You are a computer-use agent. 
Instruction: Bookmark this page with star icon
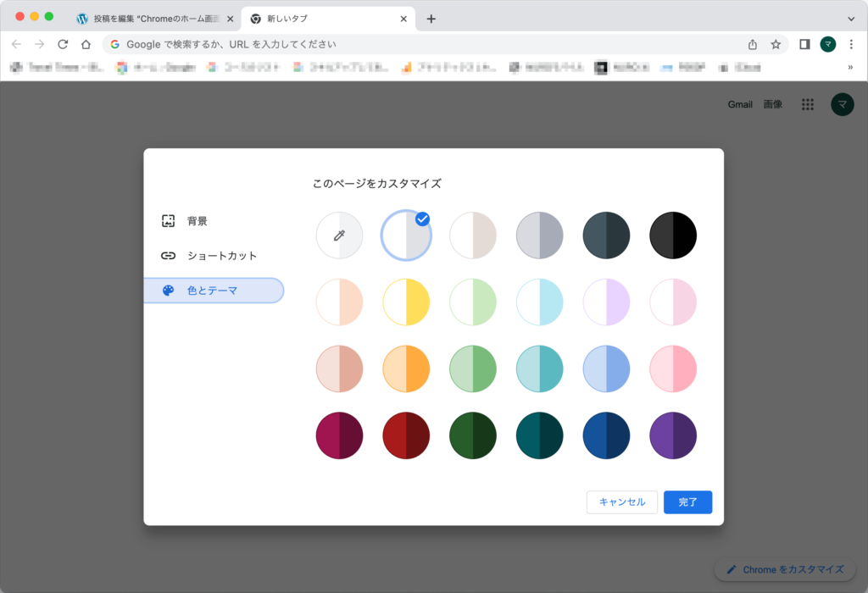(776, 44)
